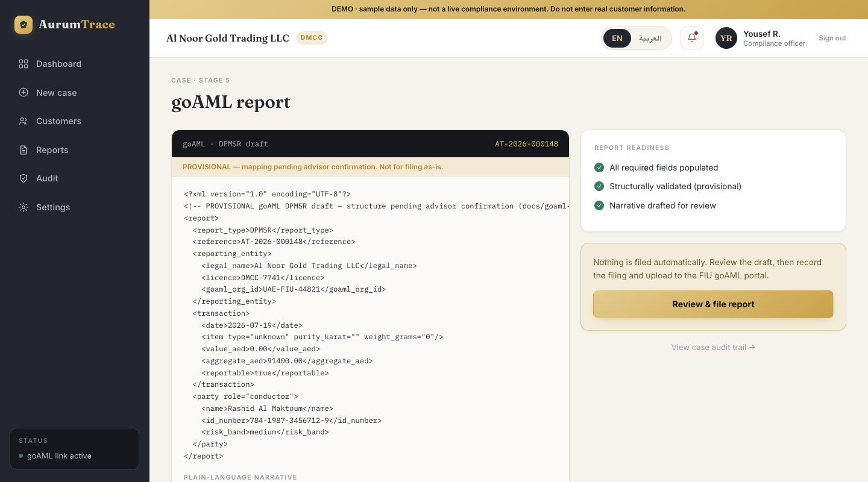
Task: Open the Dashboard menu item
Action: tap(75, 64)
